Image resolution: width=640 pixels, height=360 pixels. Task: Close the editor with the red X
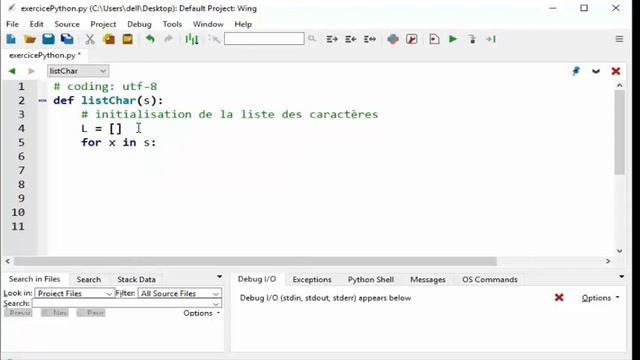click(616, 71)
